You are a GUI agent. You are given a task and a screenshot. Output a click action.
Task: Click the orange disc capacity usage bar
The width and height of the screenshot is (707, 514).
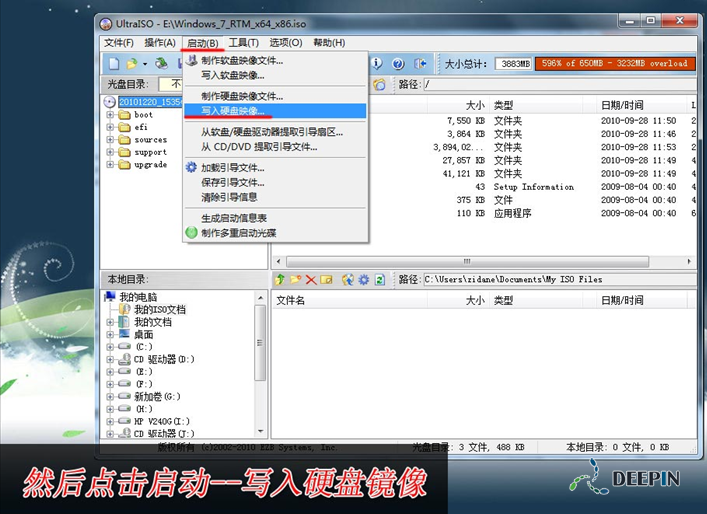614,64
